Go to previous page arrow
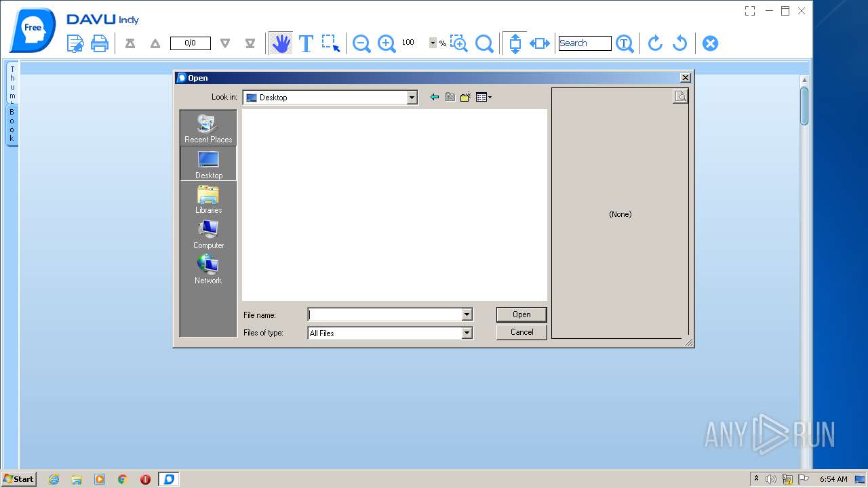868x488 pixels. point(155,43)
